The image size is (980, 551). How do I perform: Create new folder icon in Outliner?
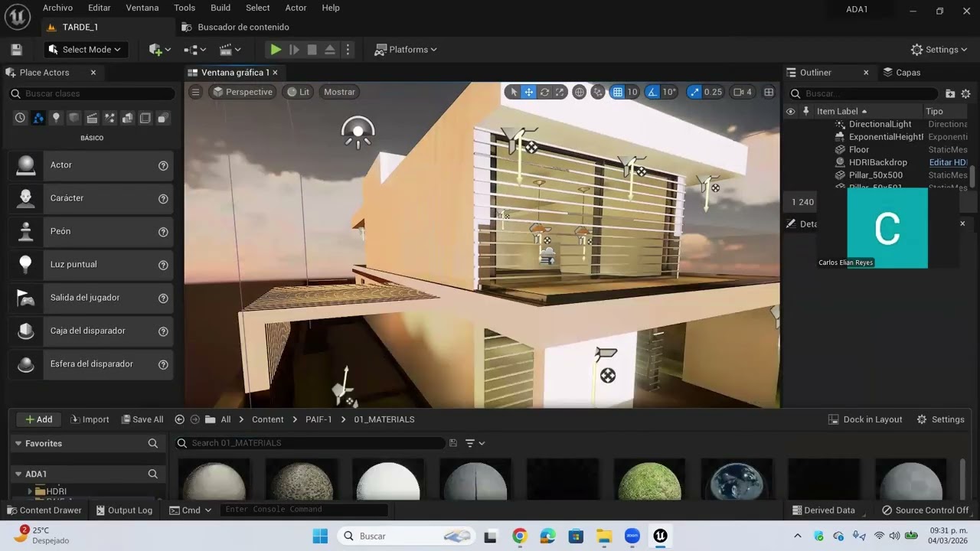(x=950, y=93)
